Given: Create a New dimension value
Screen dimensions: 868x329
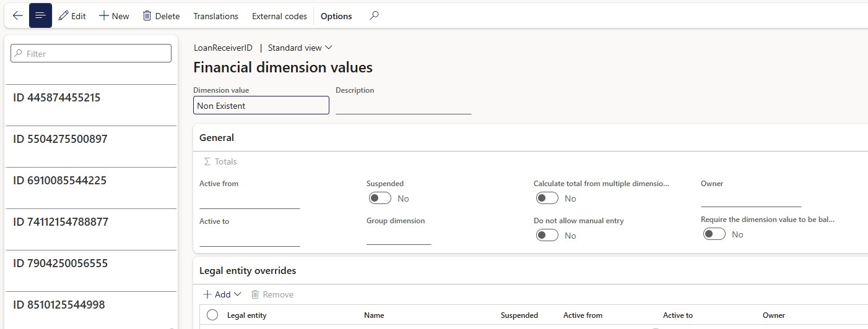Looking at the screenshot, I should 114,16.
